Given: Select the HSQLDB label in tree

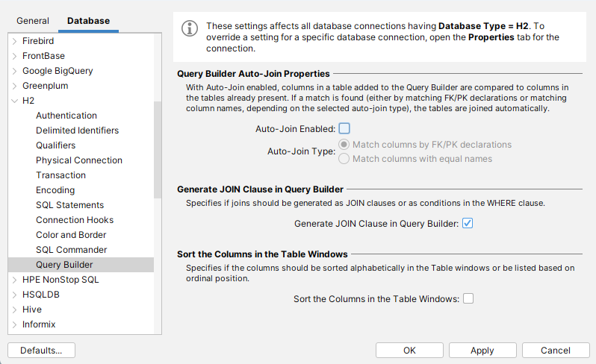Looking at the screenshot, I should pyautogui.click(x=40, y=295).
